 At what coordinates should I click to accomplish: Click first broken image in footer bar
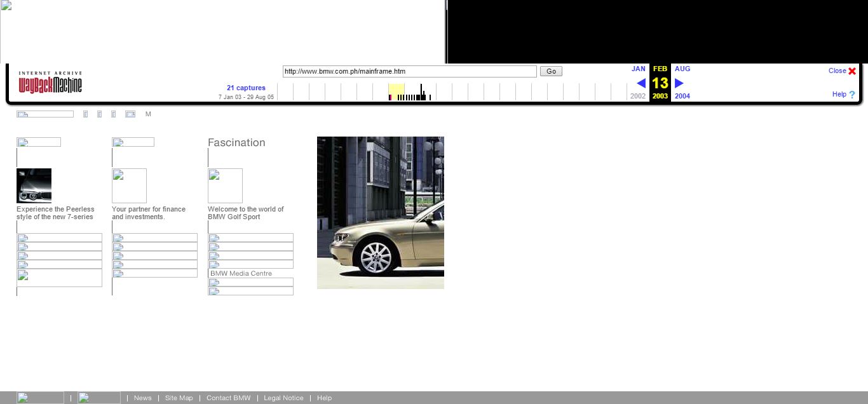coord(40,398)
